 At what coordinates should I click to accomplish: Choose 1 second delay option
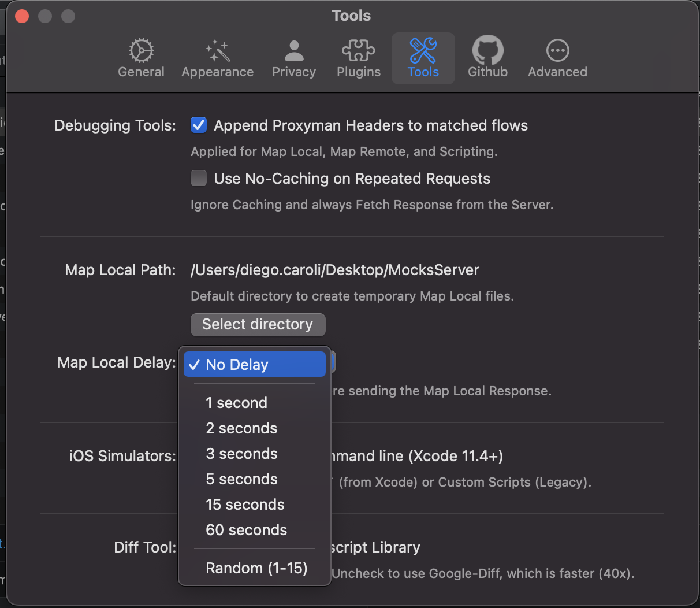pos(255,403)
